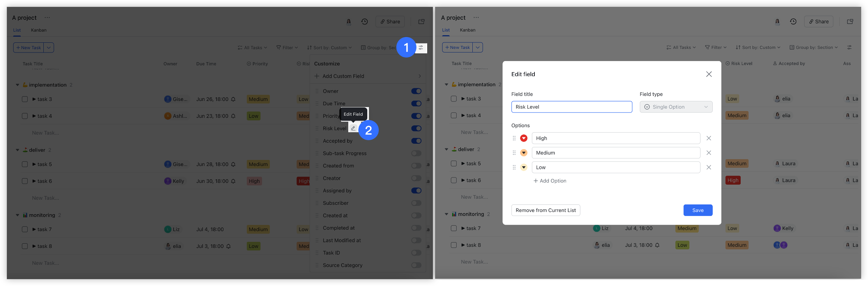This screenshot has height=286, width=868.
Task: Open Add Custom Field in Customize panel
Action: pos(368,76)
